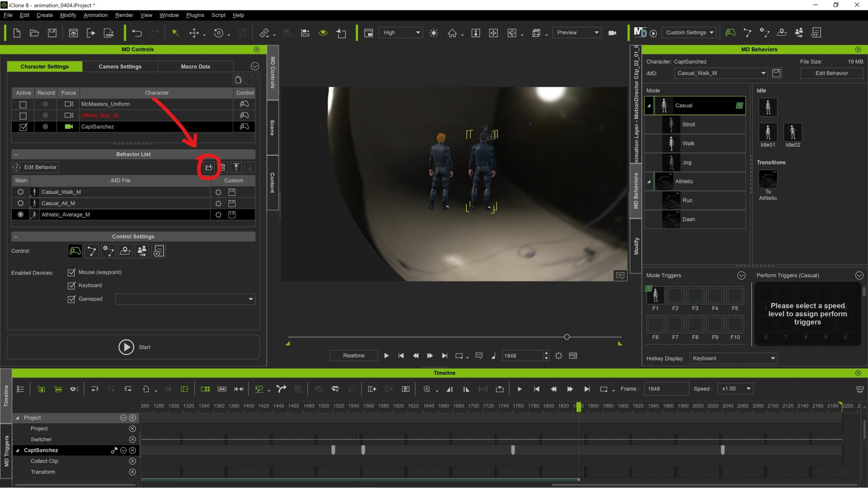Image resolution: width=868 pixels, height=488 pixels.
Task: Open the Plugins menu
Action: pyautogui.click(x=195, y=15)
